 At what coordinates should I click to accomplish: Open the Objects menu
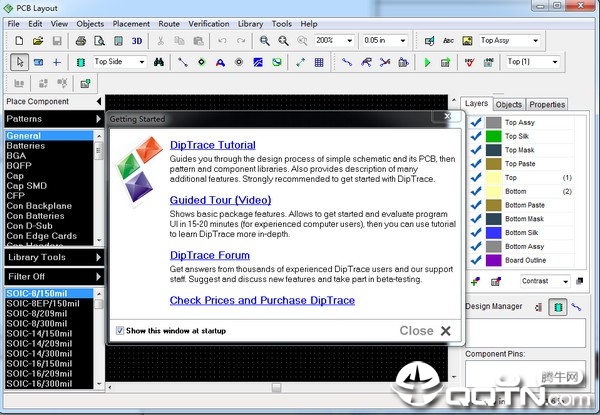(90, 24)
